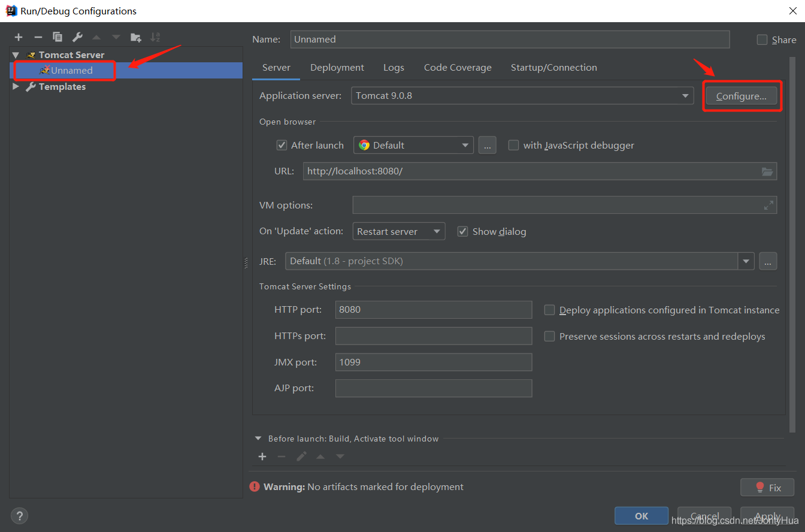This screenshot has height=532, width=805.
Task: Switch to the Deployment tab
Action: (337, 67)
